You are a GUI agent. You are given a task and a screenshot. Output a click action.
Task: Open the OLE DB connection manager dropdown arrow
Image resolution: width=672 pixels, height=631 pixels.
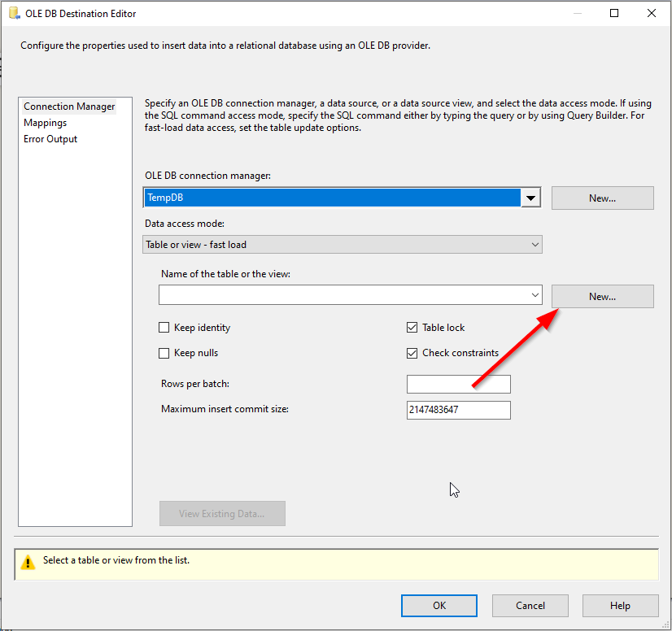pyautogui.click(x=531, y=198)
